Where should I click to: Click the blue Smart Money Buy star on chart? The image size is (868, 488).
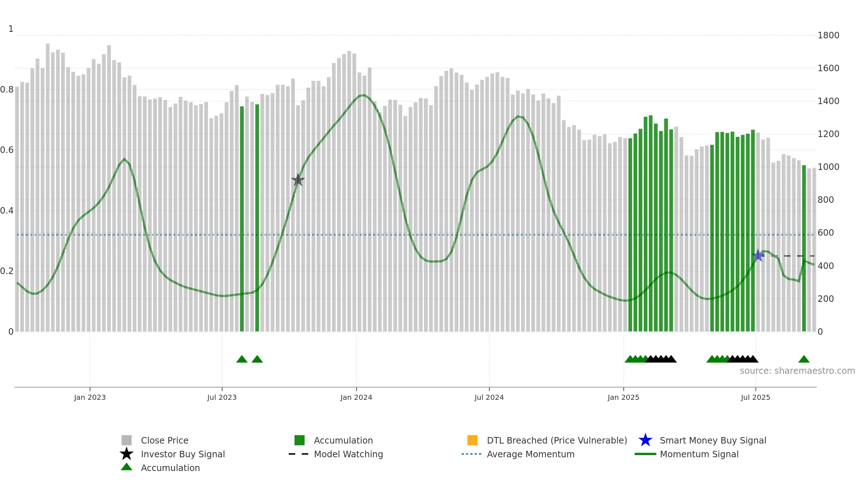758,256
